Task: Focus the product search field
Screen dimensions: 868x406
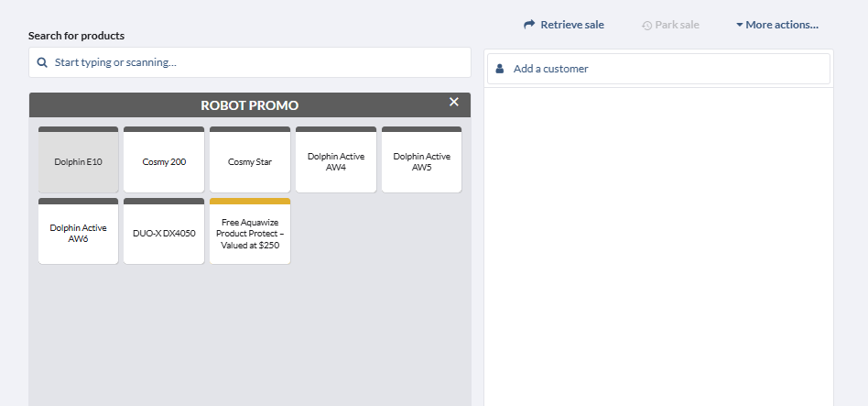Action: click(x=250, y=62)
